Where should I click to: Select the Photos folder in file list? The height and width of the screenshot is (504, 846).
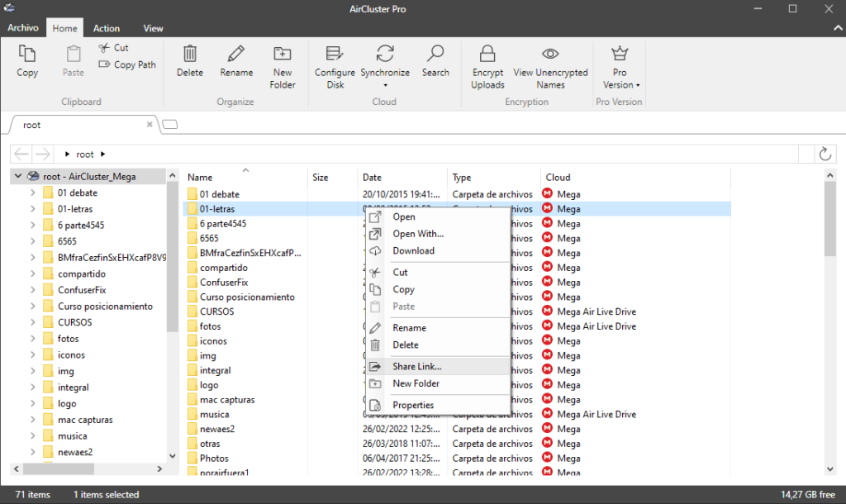coord(214,458)
